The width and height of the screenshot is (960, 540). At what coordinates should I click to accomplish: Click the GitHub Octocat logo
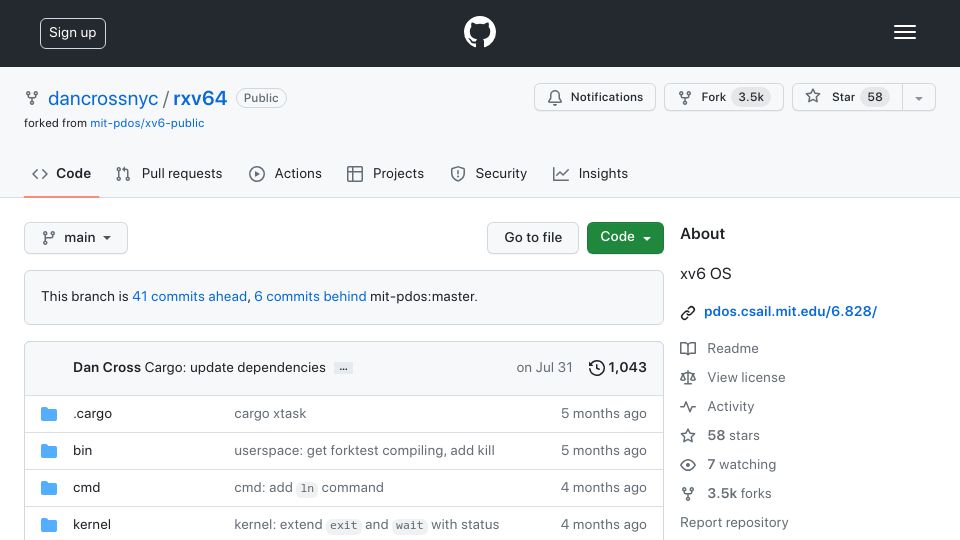point(479,32)
